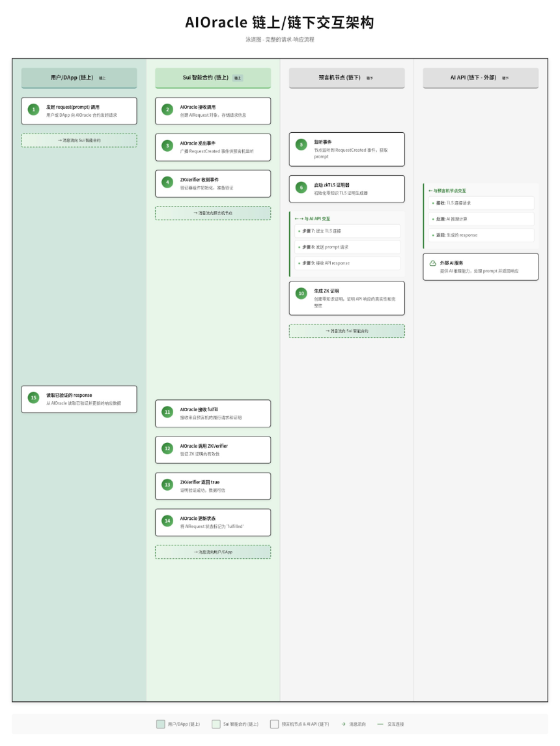Click the legend swatch for 预言机节点 & AI API
Viewport: 560px width, 746px height.
274,724
